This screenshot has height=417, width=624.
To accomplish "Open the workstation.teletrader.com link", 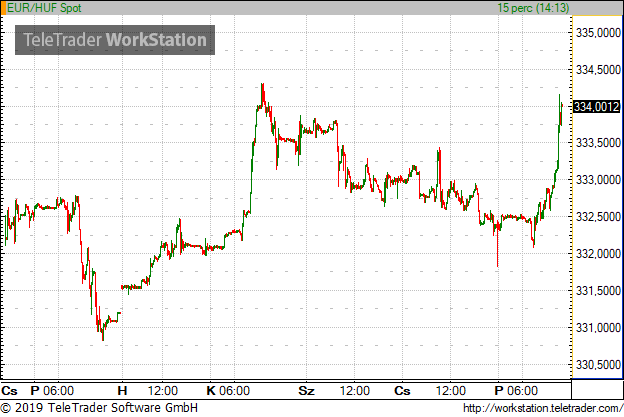I will tap(543, 408).
